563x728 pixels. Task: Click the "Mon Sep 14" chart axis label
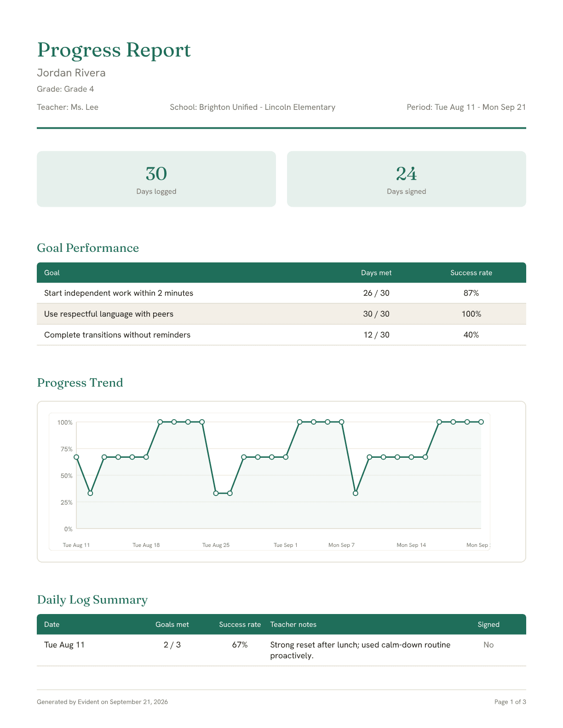tap(411, 545)
